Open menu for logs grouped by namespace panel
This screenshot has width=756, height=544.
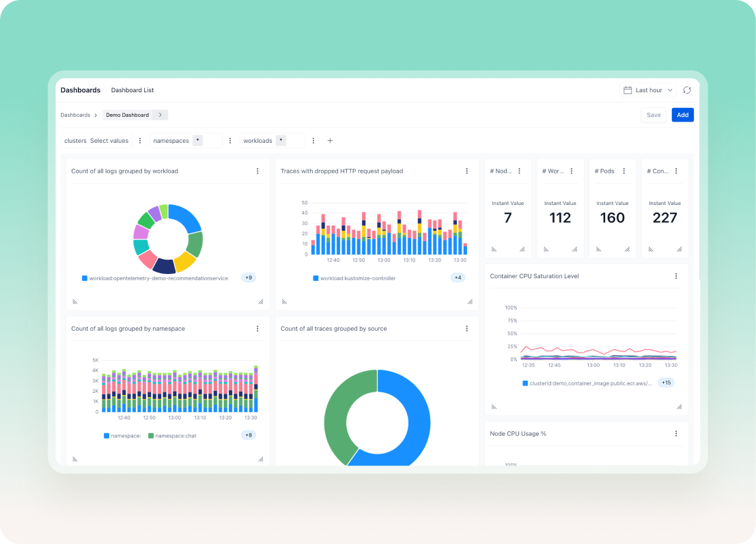tap(257, 329)
